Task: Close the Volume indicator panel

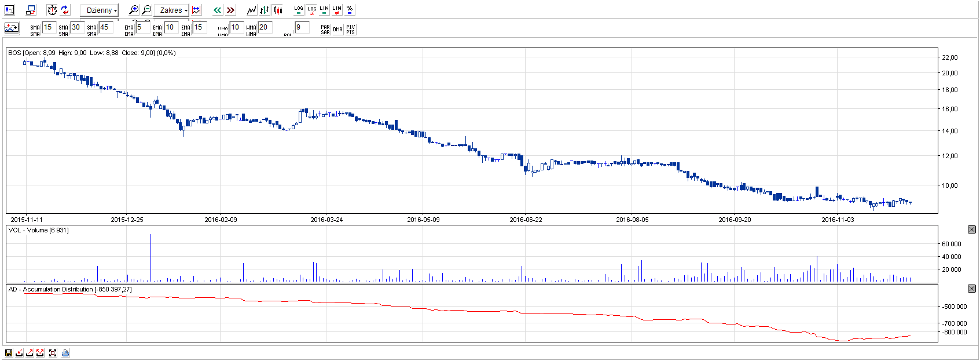Action: pyautogui.click(x=972, y=229)
